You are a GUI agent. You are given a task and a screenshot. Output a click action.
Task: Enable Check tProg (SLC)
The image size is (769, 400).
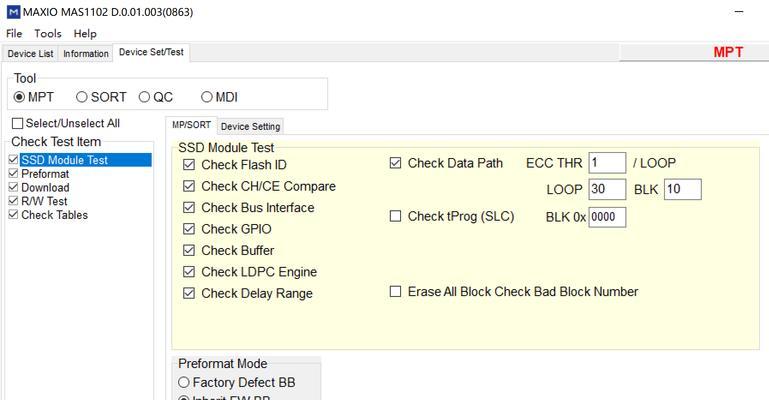coord(395,216)
